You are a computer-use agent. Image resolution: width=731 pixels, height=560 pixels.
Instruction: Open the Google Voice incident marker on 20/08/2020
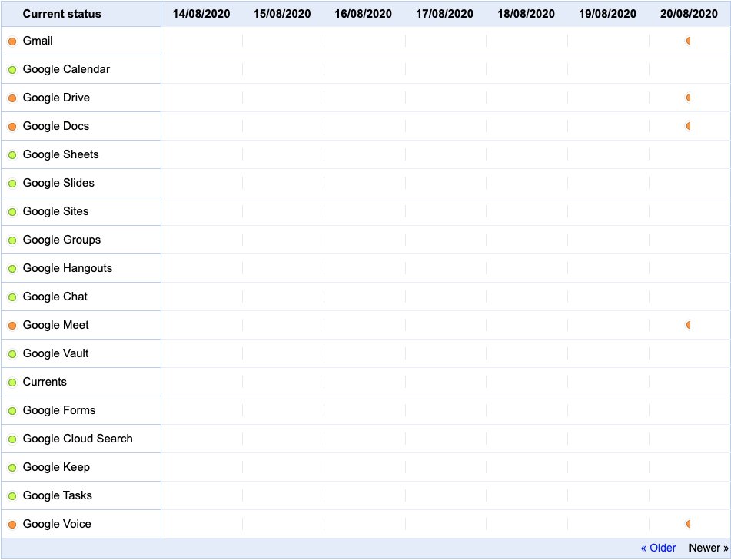point(688,524)
